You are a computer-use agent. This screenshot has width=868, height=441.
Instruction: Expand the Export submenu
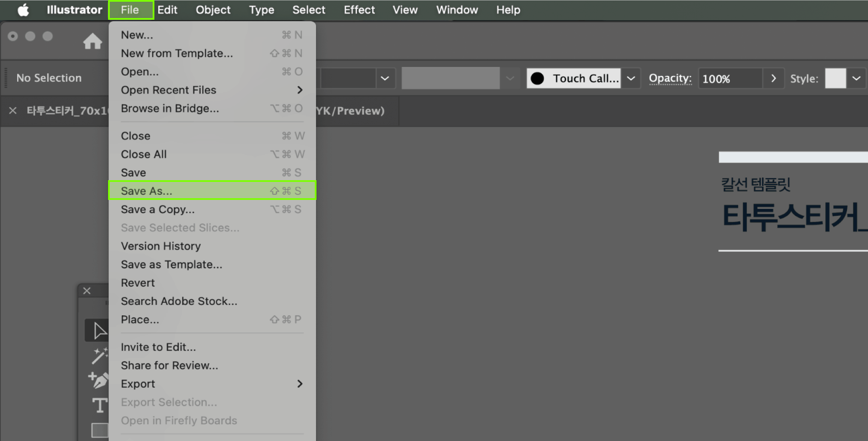click(x=212, y=384)
